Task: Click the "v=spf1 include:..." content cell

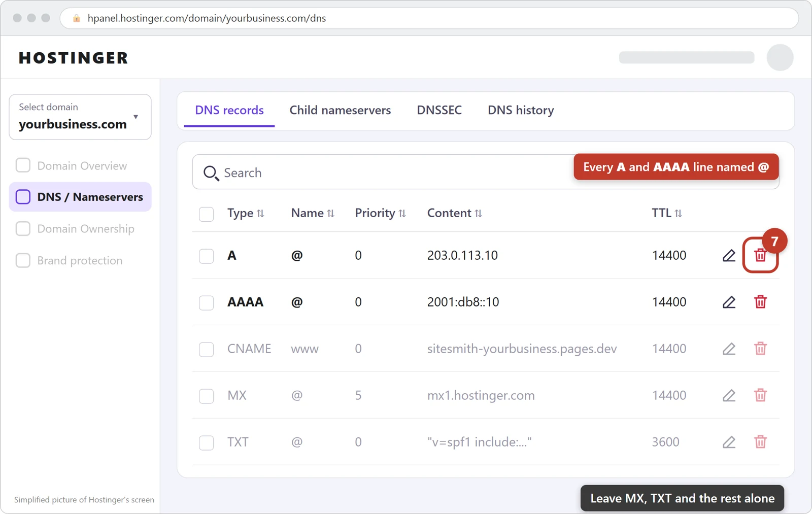Action: (479, 442)
